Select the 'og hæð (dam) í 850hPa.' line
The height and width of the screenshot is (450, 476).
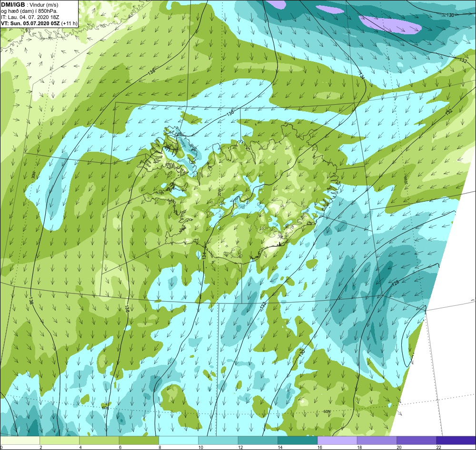tap(29, 11)
